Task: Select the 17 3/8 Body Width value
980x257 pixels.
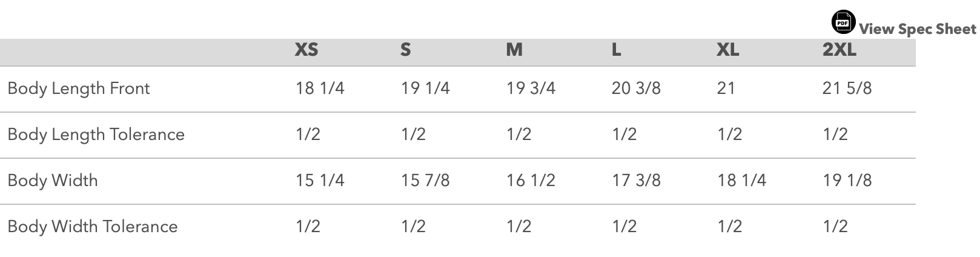Action: pos(636,180)
